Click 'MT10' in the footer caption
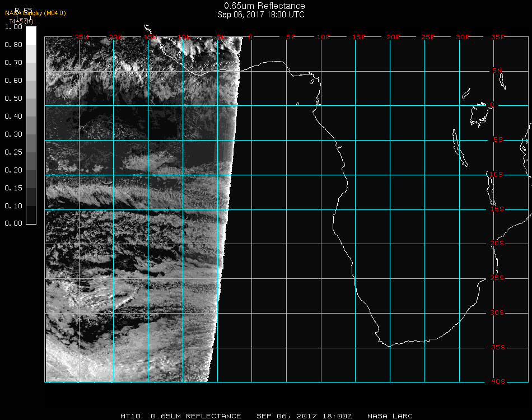 (x=130, y=416)
